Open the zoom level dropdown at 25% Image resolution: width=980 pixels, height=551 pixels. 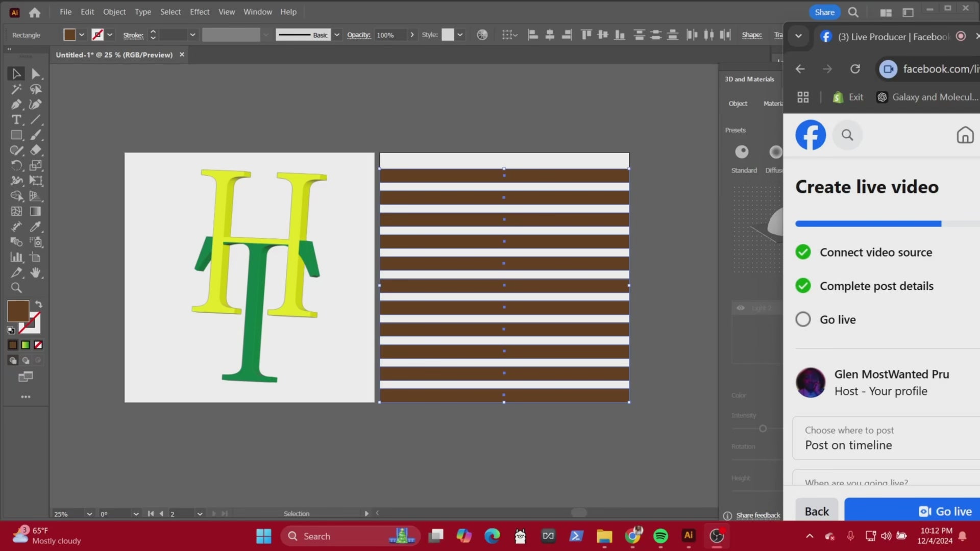click(x=89, y=514)
